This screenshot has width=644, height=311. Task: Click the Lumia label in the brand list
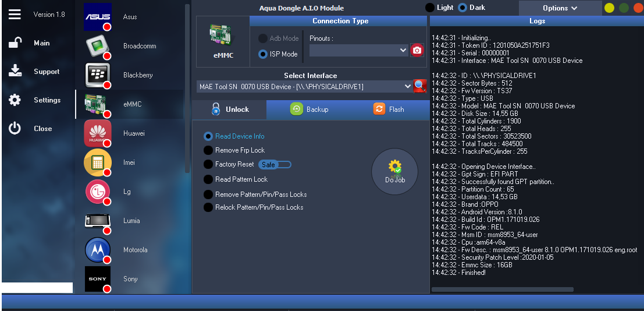(x=131, y=221)
